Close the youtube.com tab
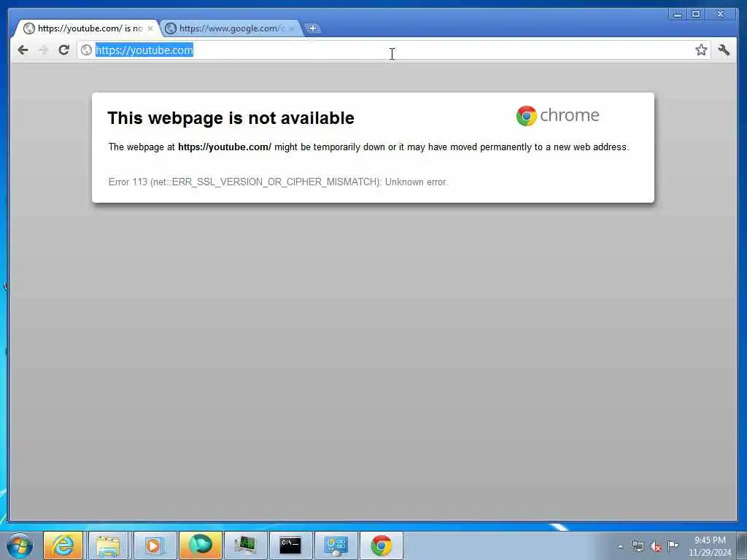Viewport: 747px width, 560px height. (150, 28)
